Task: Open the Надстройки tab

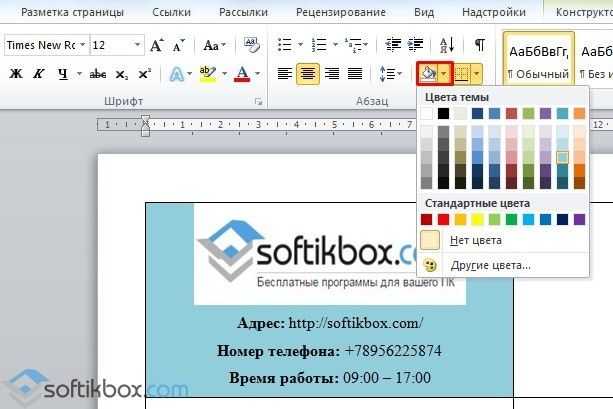Action: point(494,12)
